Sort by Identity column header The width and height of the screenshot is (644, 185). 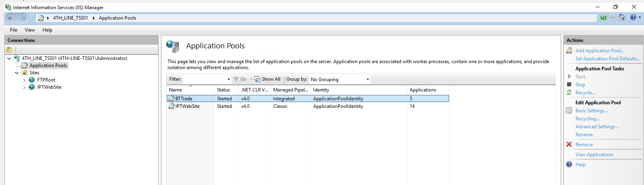click(x=359, y=90)
